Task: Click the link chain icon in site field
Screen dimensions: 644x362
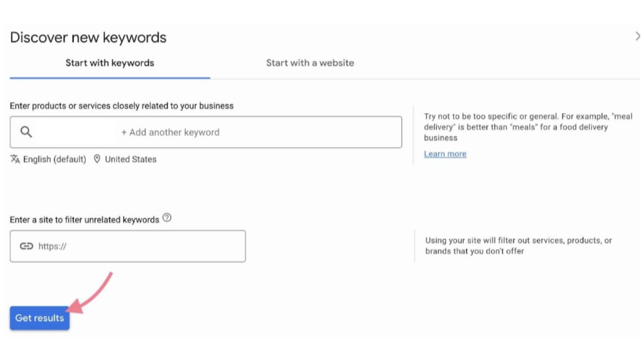Action: 26,246
